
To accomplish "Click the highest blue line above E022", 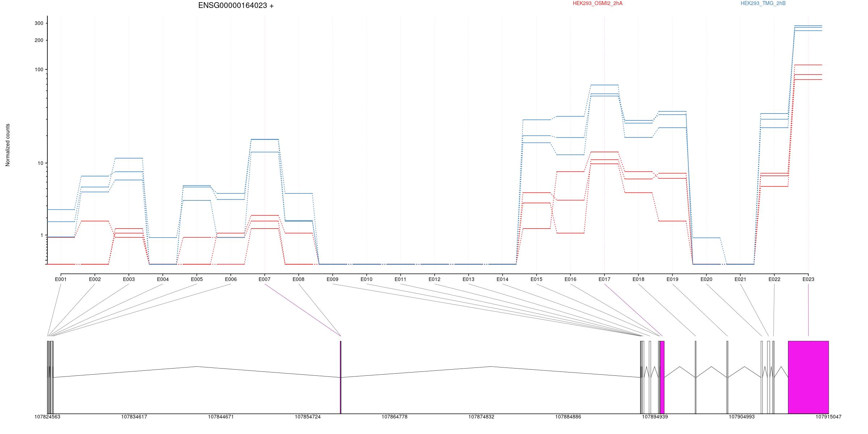I will (x=774, y=114).
